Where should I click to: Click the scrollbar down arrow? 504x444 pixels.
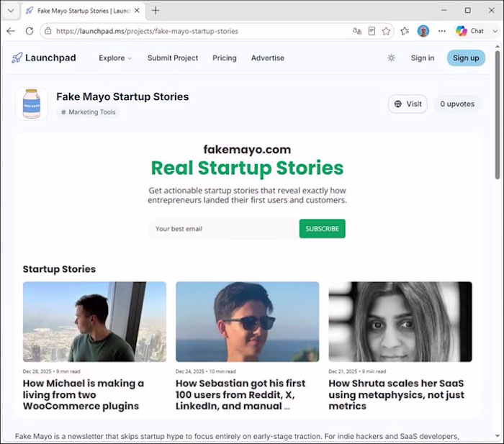pyautogui.click(x=498, y=436)
